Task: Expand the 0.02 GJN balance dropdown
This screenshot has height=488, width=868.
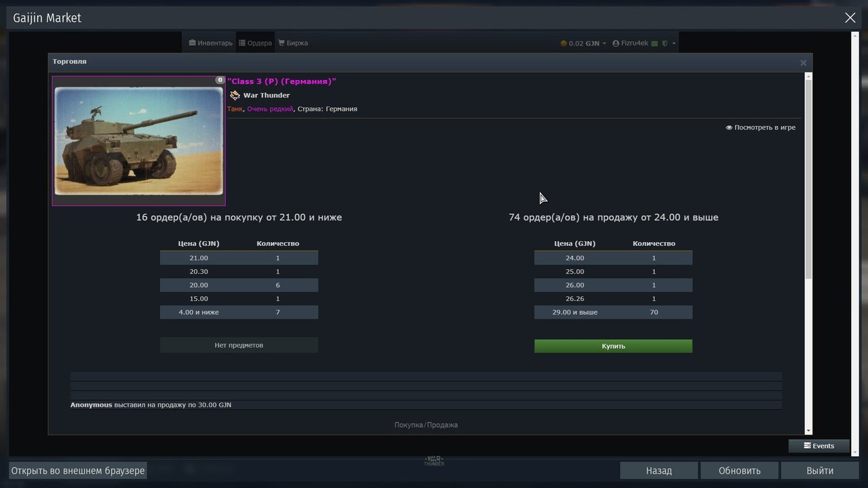Action: 583,43
